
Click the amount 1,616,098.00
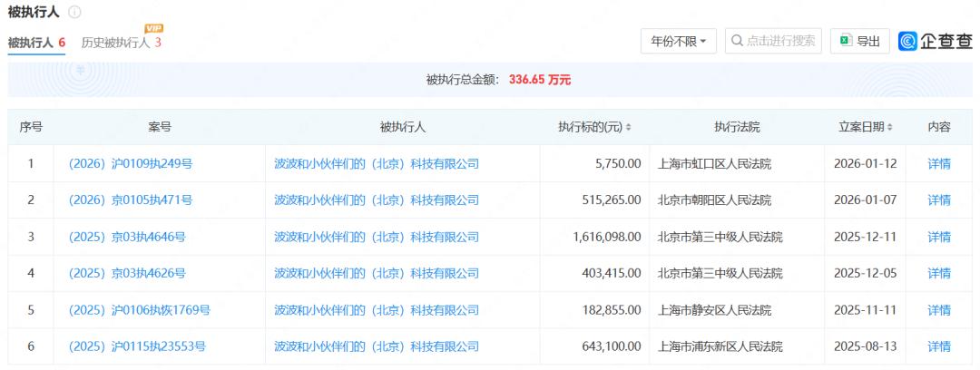pos(606,237)
